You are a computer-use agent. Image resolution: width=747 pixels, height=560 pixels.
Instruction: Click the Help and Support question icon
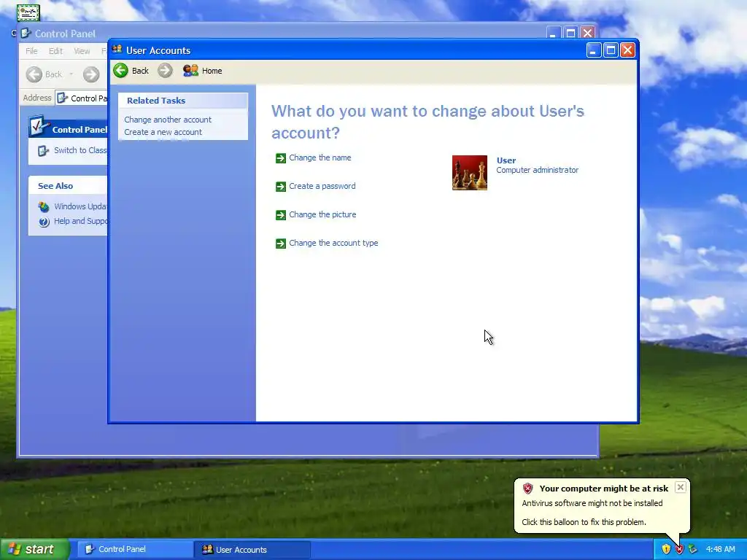44,222
